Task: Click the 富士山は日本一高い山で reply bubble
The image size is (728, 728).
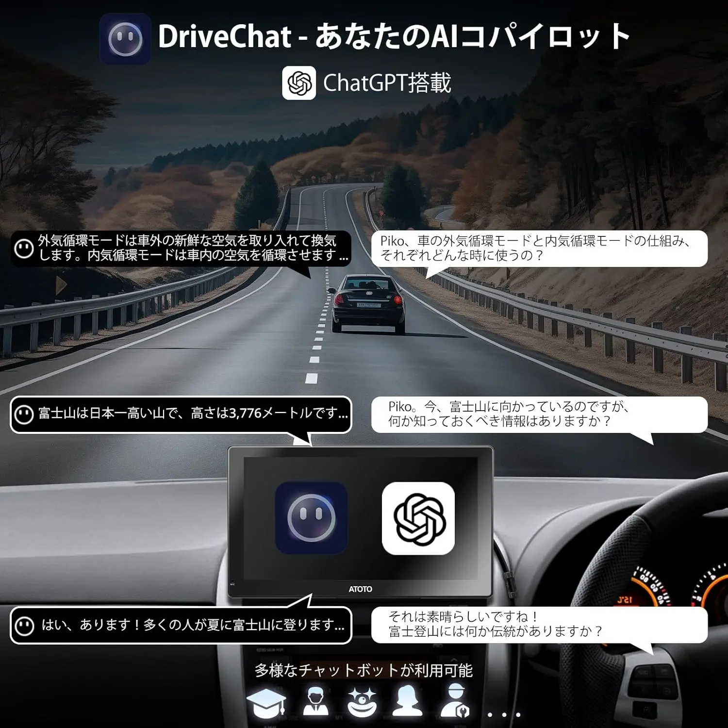Action: point(181,414)
